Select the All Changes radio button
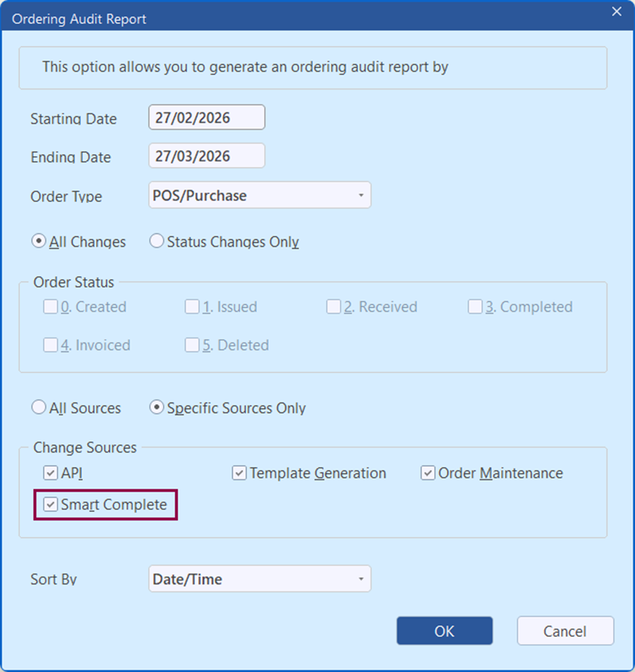Screen dimensions: 635x672 point(39,241)
